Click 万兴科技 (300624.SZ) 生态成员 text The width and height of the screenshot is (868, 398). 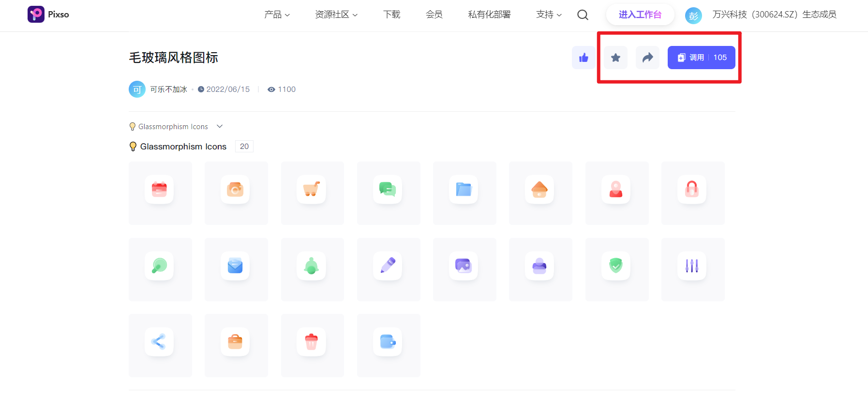[774, 15]
